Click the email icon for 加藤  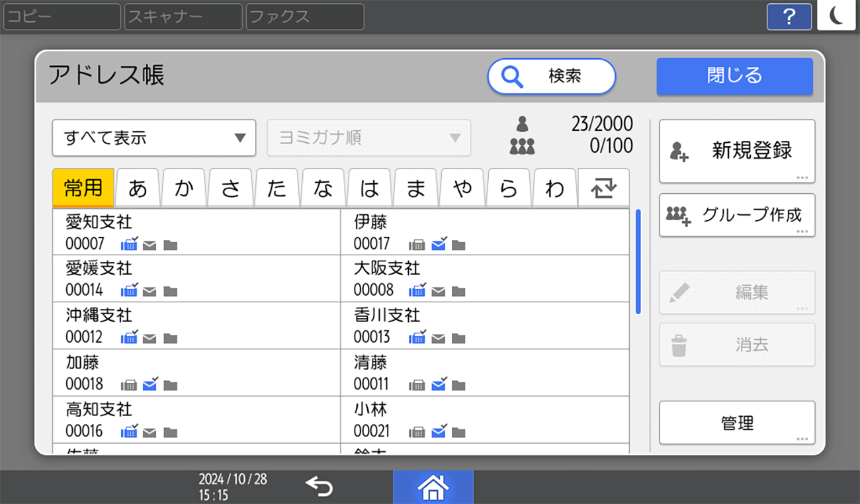click(150, 384)
